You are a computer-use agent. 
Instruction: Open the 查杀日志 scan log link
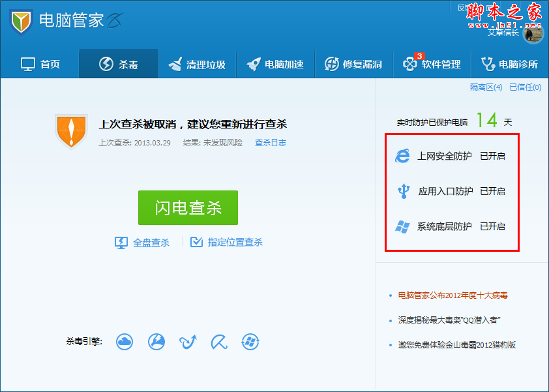271,143
